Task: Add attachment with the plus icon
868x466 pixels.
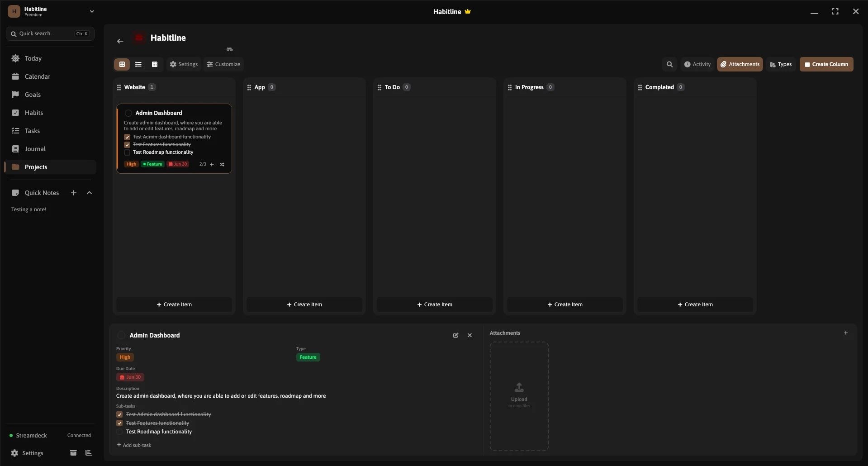Action: (846, 333)
